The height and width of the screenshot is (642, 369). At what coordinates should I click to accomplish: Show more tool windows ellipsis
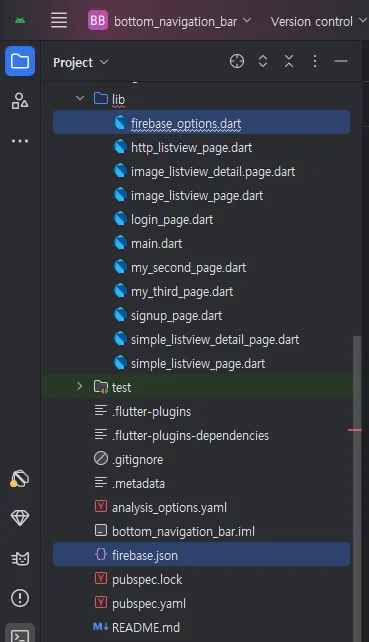pyautogui.click(x=20, y=141)
